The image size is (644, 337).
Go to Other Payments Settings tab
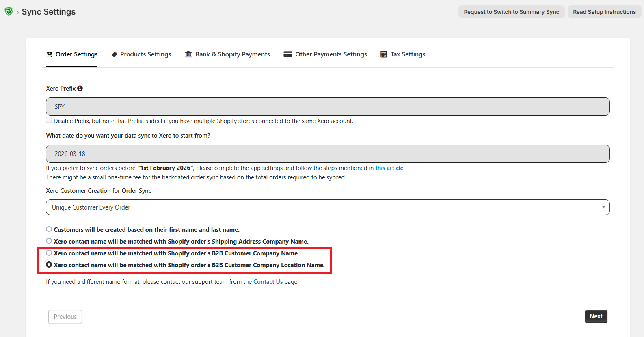click(x=325, y=54)
